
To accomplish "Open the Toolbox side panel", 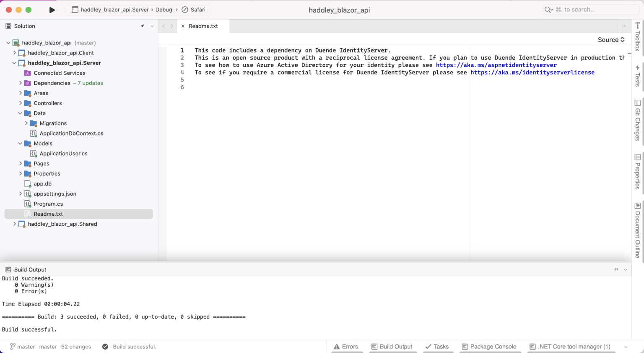I will (637, 37).
